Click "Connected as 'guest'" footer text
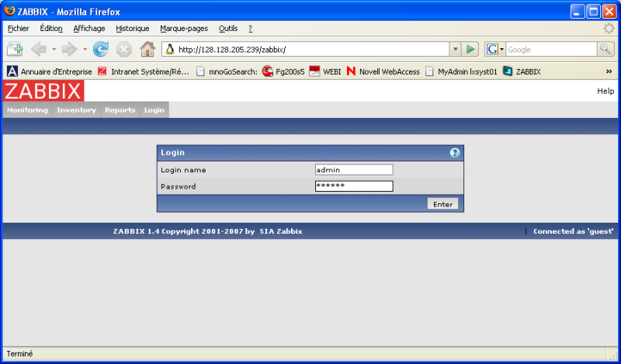This screenshot has height=364, width=621. point(573,231)
